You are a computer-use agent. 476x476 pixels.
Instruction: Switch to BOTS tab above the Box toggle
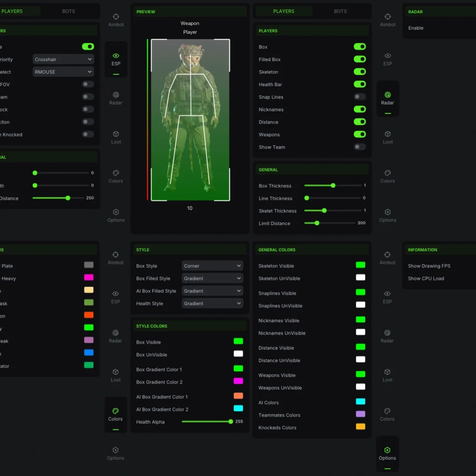pos(340,11)
